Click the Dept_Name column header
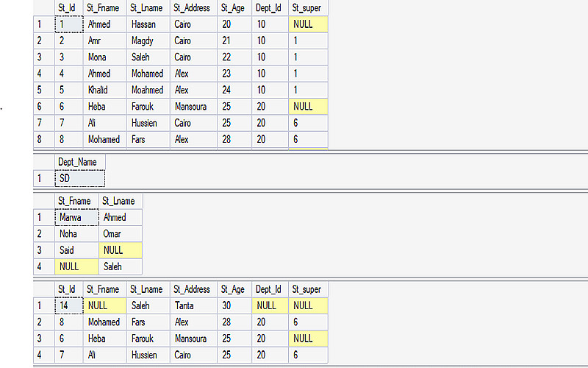The image size is (588, 368). pyautogui.click(x=78, y=162)
